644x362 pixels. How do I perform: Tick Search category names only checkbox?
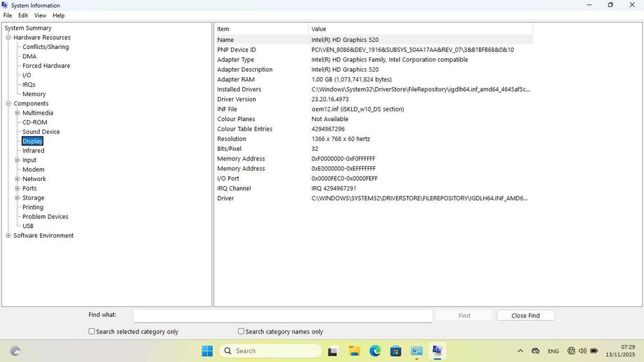pos(241,331)
